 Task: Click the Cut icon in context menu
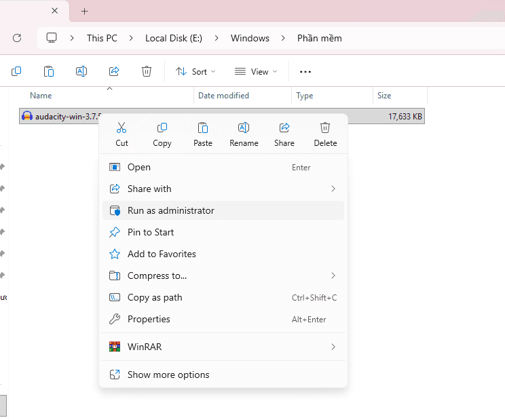tap(121, 128)
